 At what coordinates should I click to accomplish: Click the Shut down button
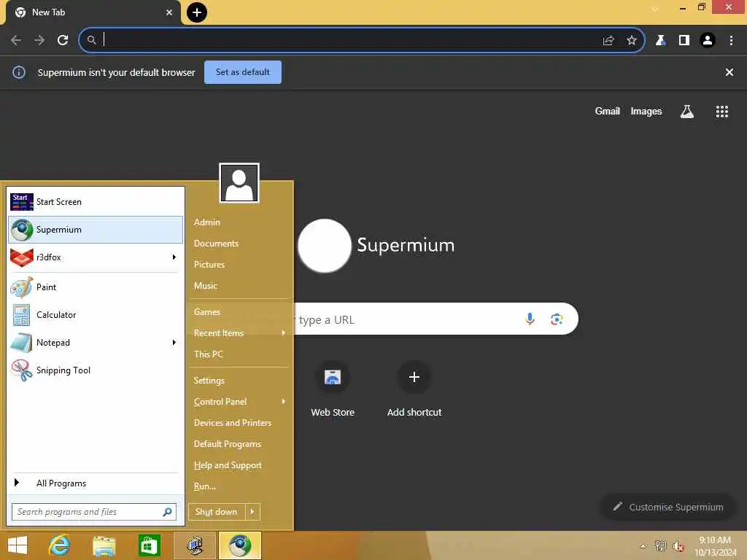click(217, 512)
